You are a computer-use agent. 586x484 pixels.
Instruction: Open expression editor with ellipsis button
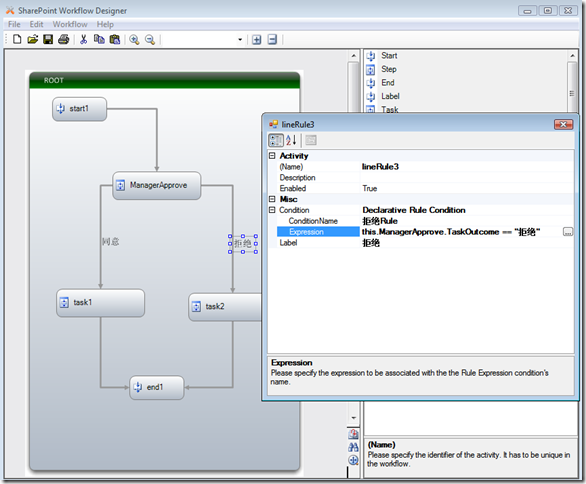tap(568, 232)
